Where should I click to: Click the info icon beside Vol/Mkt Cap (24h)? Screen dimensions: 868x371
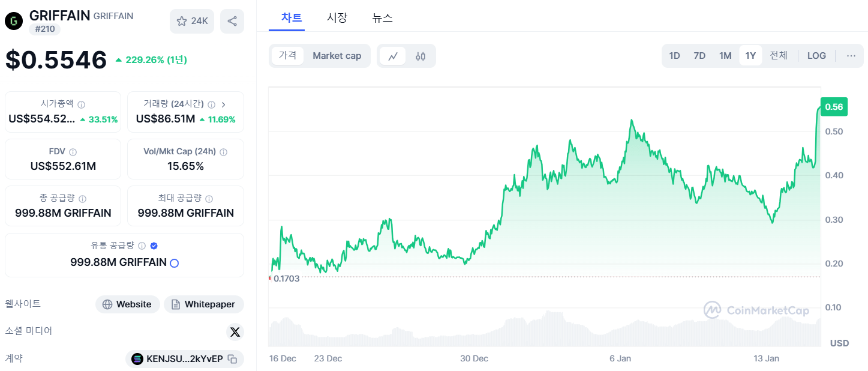pos(223,151)
